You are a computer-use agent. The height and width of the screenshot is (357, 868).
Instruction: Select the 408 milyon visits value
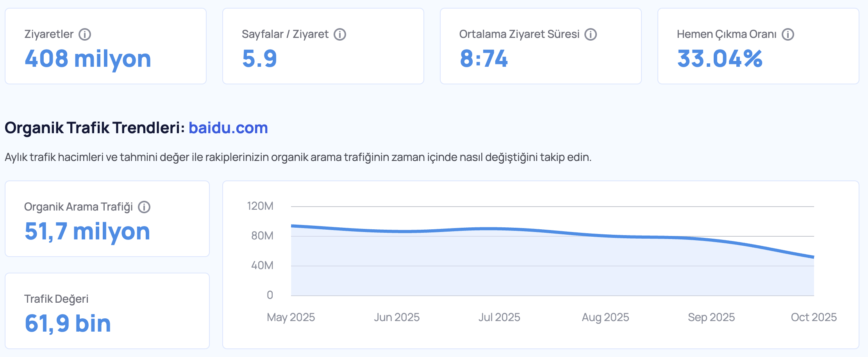coord(88,59)
